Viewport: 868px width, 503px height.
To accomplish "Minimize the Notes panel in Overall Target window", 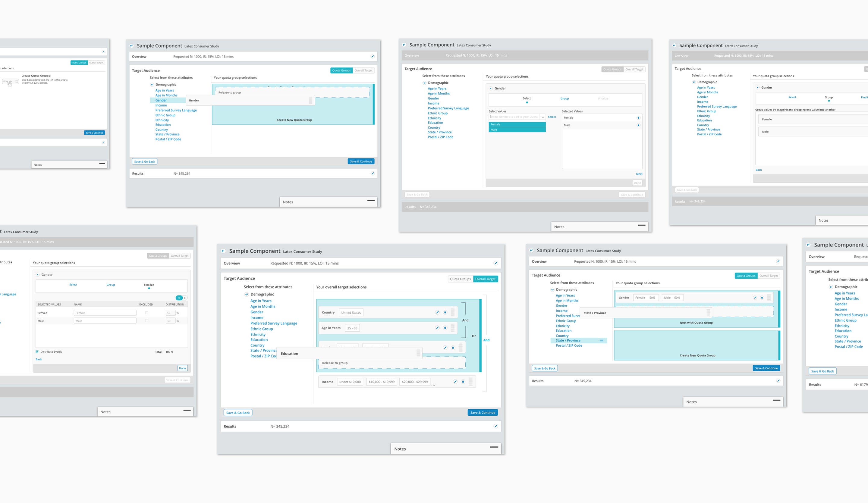I will click(x=494, y=447).
